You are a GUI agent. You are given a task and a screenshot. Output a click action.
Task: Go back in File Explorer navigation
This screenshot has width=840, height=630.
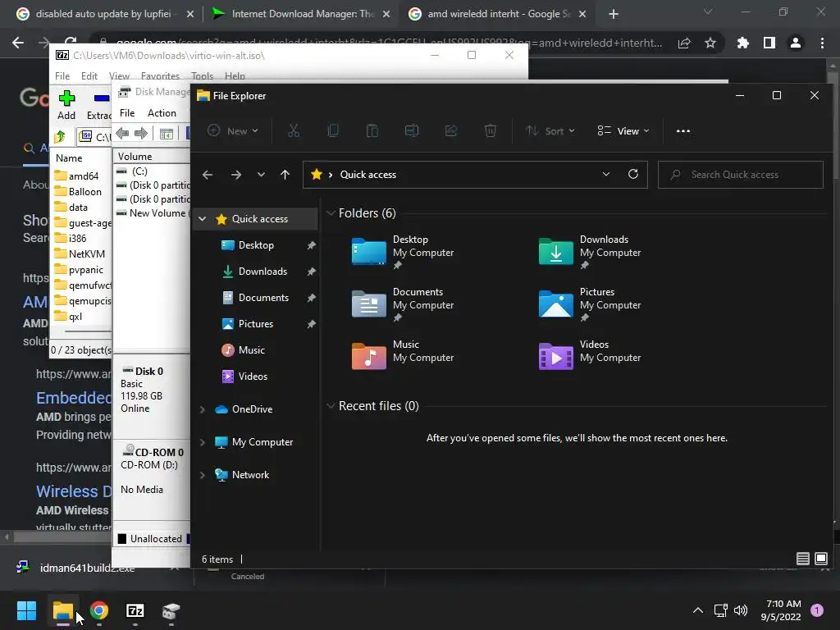208,175
